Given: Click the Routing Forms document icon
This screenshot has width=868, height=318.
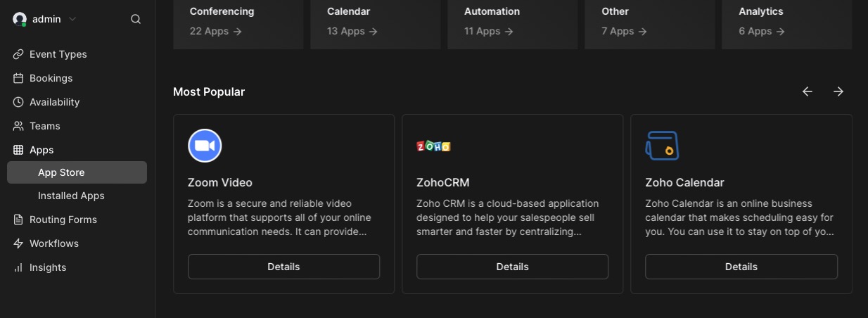Looking at the screenshot, I should click(18, 220).
